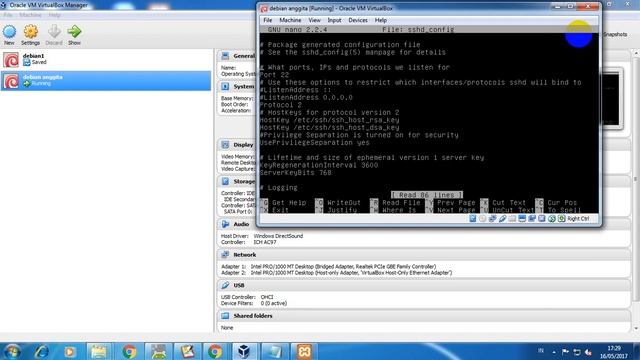640x360 pixels.
Task: Click the 'UsePrivilegeSeparation yes' line
Action: 314,143
